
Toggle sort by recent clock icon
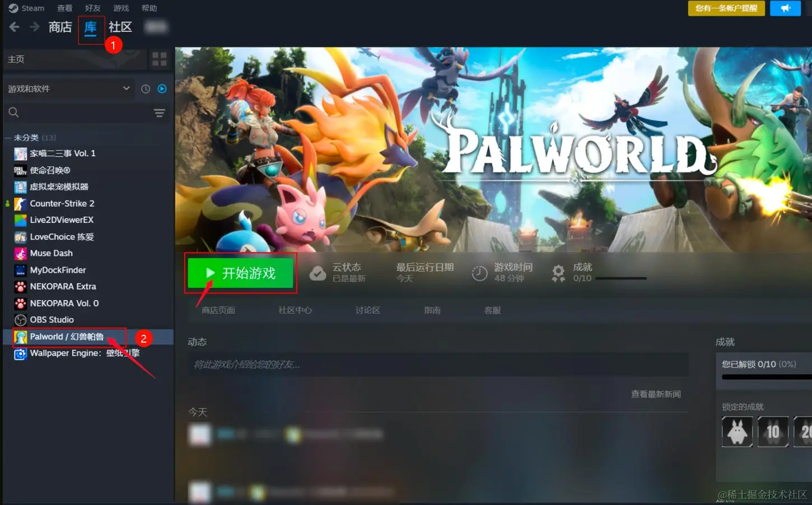coord(146,89)
